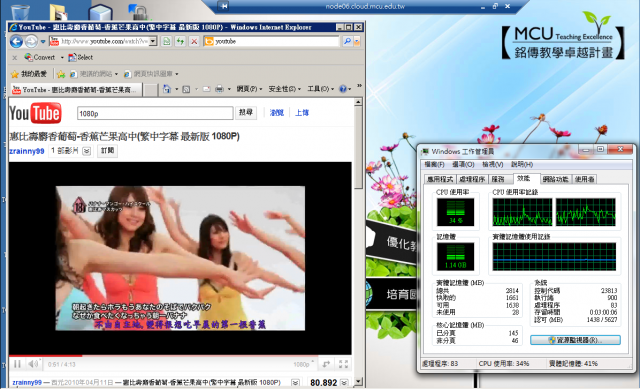This screenshot has width=640, height=389.
Task: Click the Print icon
Action: (x=220, y=89)
